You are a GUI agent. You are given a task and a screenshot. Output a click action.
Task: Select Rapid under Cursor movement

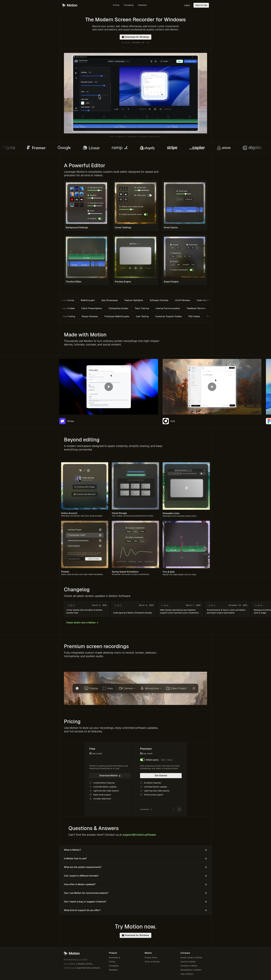(x=129, y=531)
